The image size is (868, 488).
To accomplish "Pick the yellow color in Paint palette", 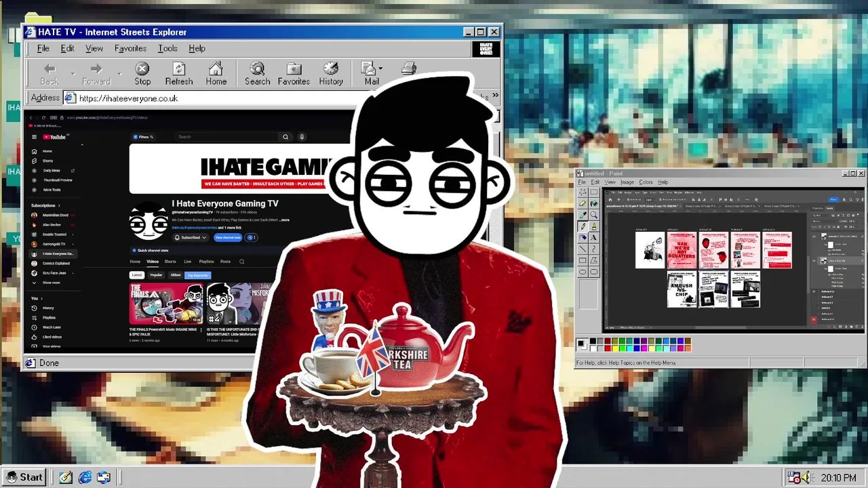I will pos(615,348).
